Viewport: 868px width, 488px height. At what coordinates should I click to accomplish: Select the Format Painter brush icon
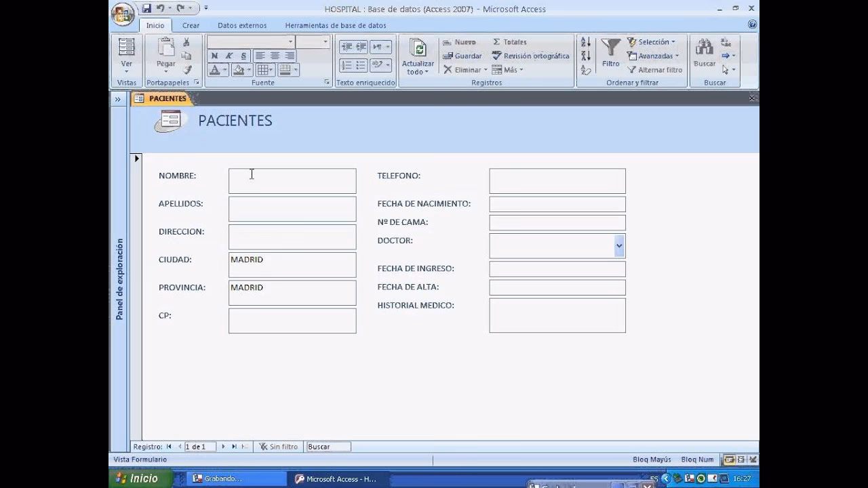(186, 69)
